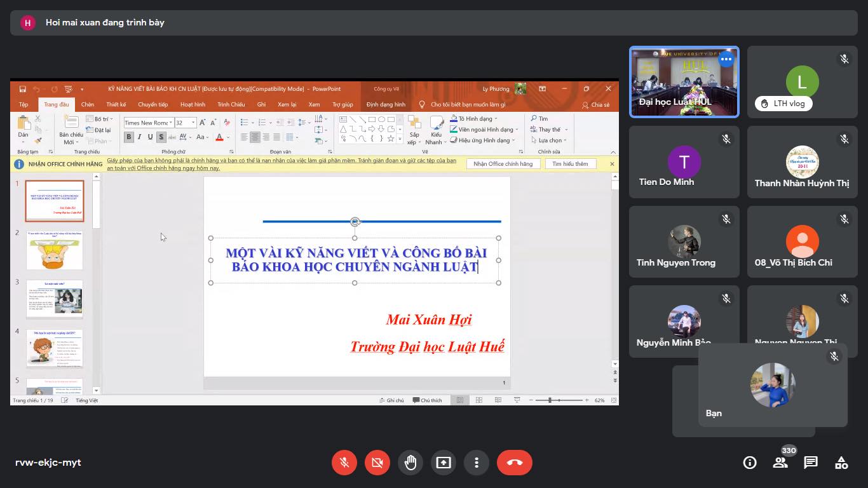Open the activities shapes icon
The image size is (868, 488).
pyautogui.click(x=841, y=463)
